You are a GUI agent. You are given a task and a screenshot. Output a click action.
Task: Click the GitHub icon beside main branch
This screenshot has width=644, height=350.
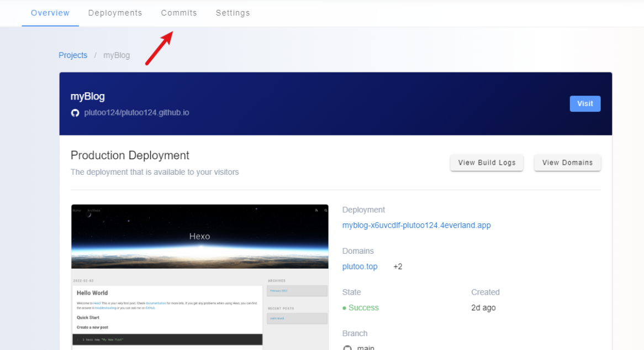click(x=347, y=348)
